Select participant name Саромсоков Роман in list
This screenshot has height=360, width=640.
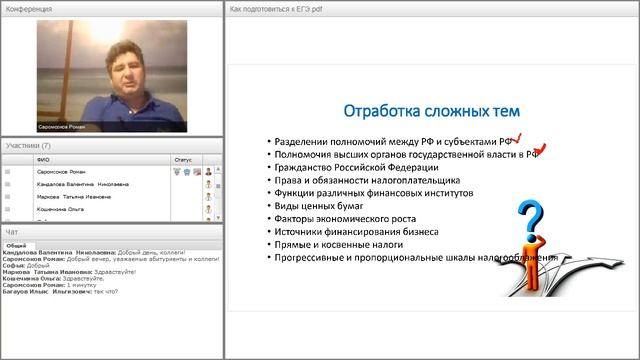point(61,172)
